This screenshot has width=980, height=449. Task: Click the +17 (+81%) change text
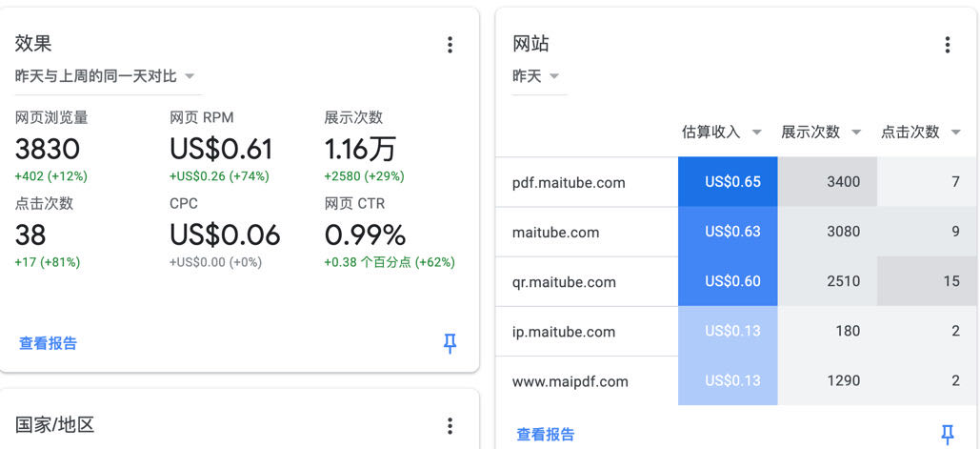point(48,263)
